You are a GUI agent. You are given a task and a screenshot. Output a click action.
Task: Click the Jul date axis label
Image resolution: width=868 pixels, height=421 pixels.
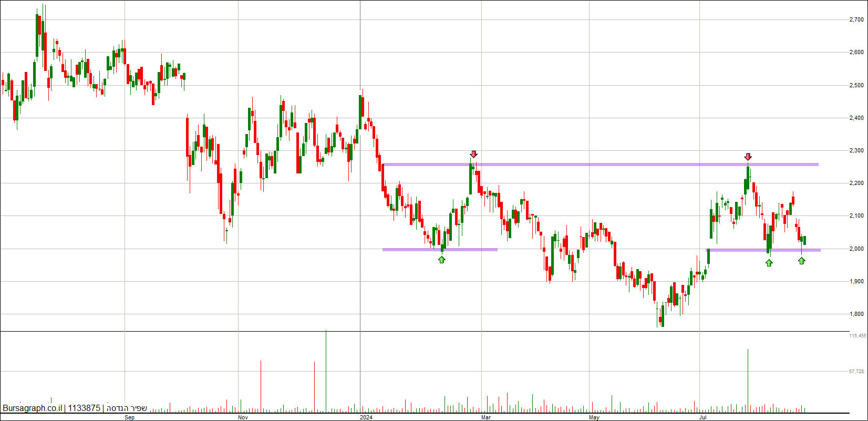click(704, 418)
